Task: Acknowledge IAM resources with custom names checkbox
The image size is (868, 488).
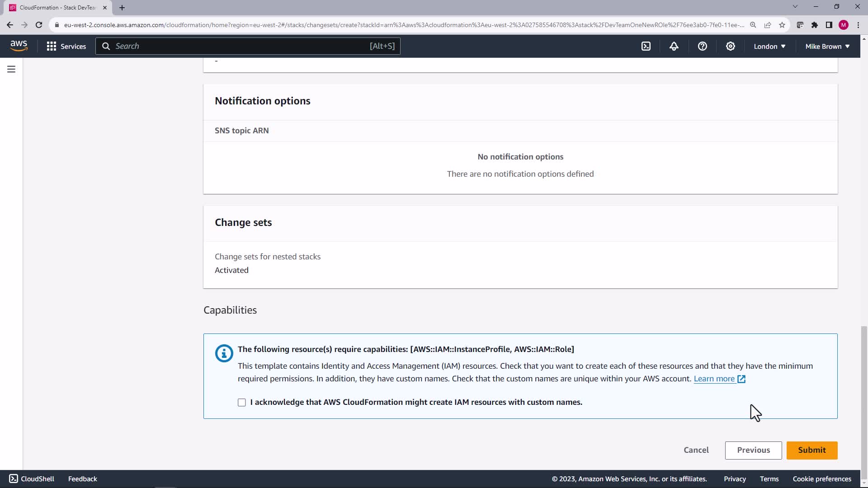Action: 242,402
